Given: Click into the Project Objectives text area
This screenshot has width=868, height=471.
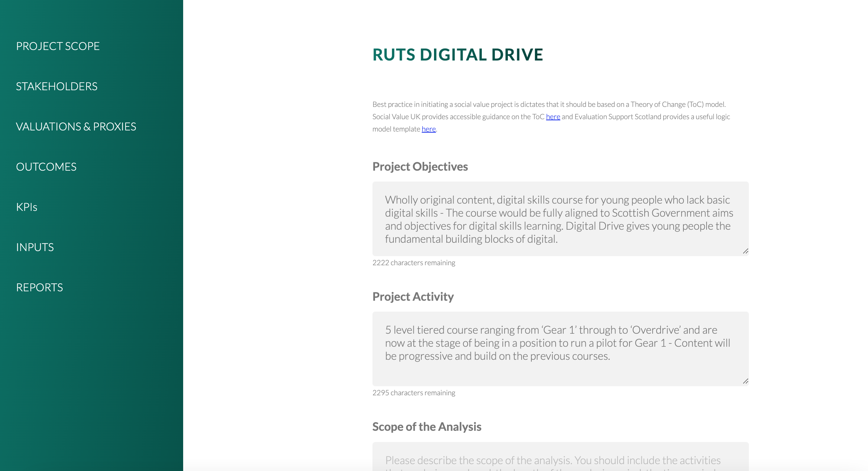Looking at the screenshot, I should [560, 219].
